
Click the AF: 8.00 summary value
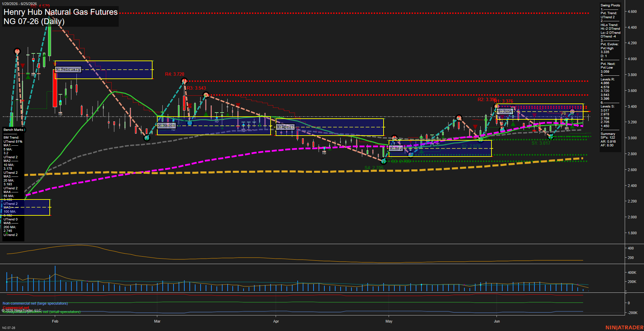(x=607, y=145)
